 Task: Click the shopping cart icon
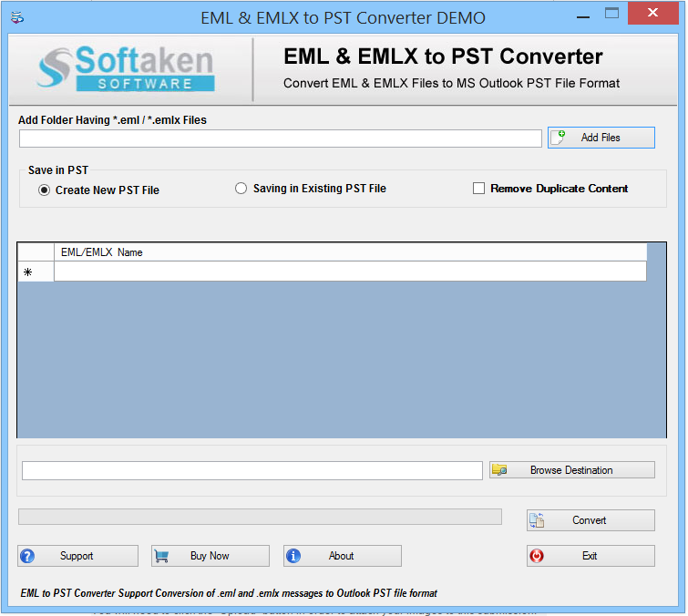click(x=161, y=556)
